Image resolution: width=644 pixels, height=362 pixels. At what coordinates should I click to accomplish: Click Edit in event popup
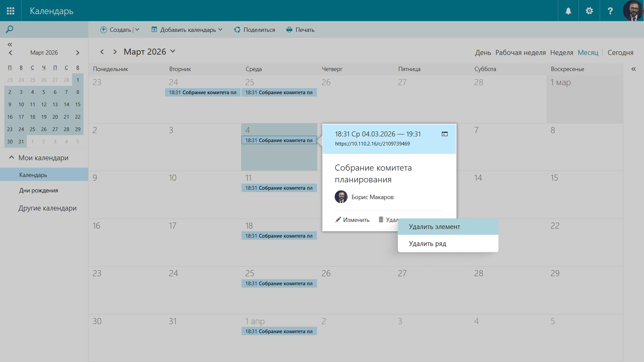[352, 220]
